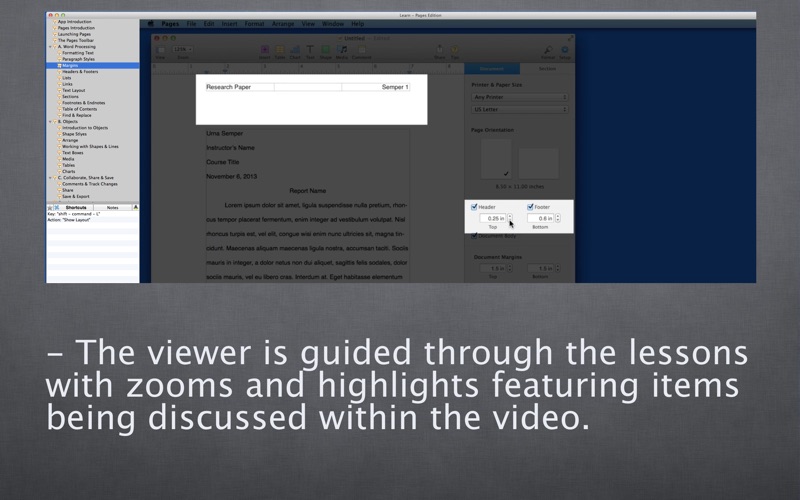Click the blue tools icon beside the Shortcuts tab
This screenshot has width=800, height=500.
(x=57, y=208)
